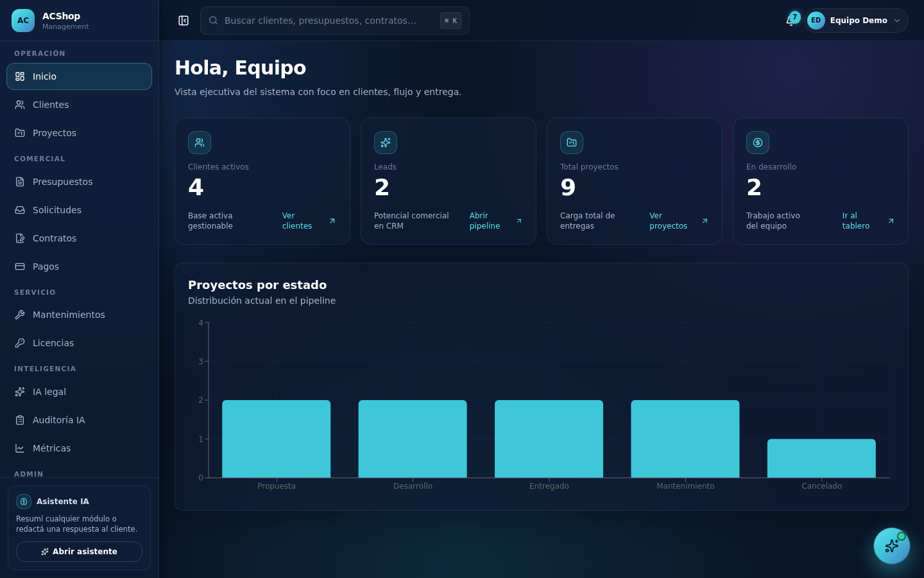Click arrow icon next to Ver proyectos
Screen dimensions: 924x578
705,221
